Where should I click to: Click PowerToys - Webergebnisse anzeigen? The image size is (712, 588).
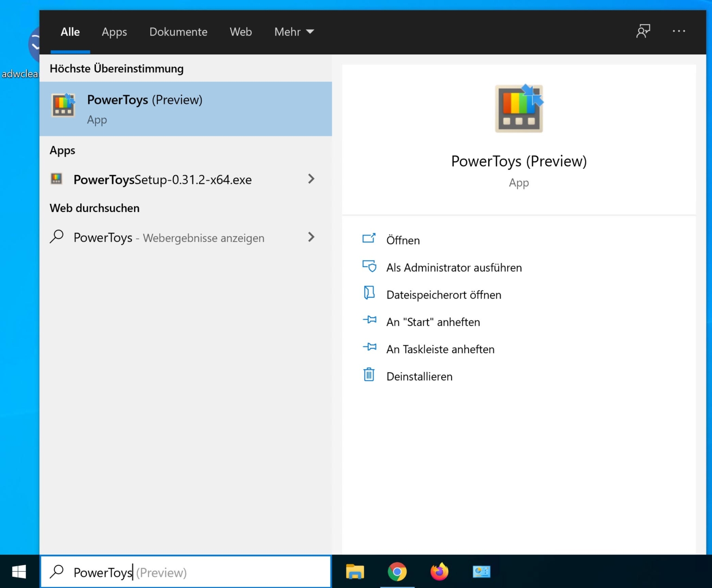coord(168,237)
